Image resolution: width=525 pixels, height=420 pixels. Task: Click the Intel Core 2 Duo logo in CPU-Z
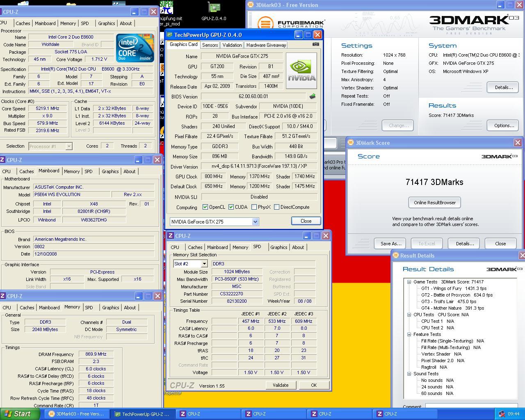(x=135, y=48)
